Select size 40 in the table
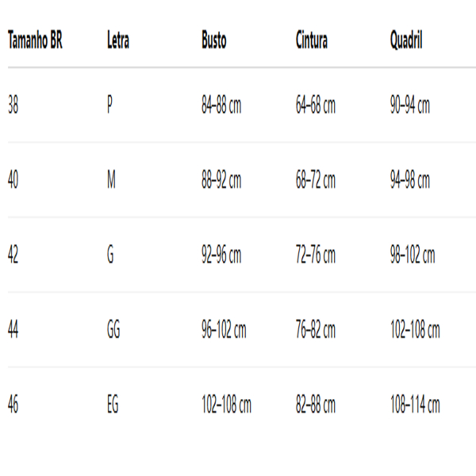Screen dimensions: 476x476 click(x=13, y=180)
